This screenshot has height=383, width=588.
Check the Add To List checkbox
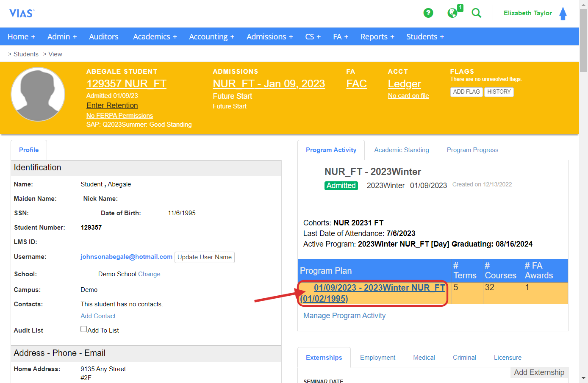(x=84, y=329)
